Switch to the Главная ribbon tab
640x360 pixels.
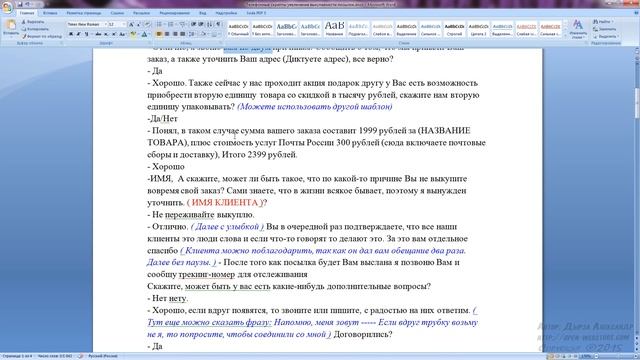click(x=27, y=13)
